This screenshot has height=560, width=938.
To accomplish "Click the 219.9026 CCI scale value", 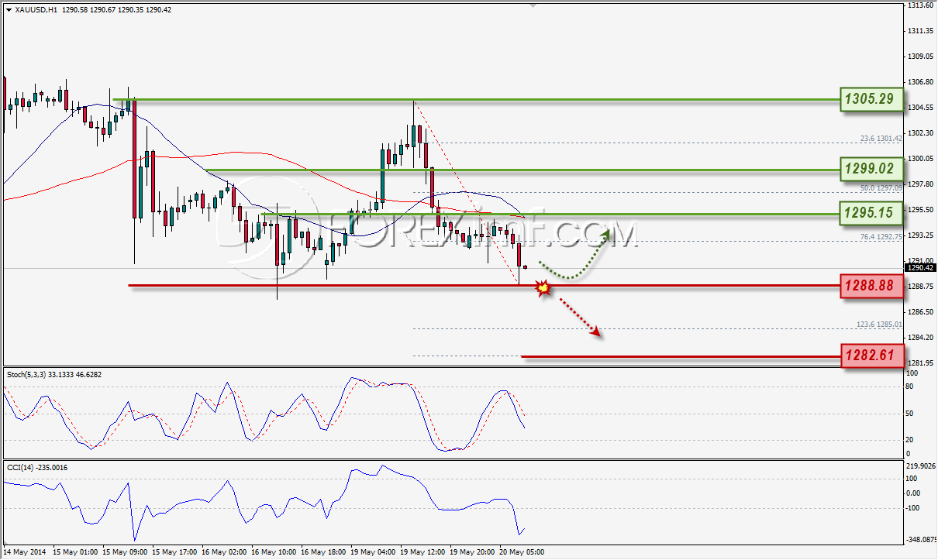I will 919,466.
